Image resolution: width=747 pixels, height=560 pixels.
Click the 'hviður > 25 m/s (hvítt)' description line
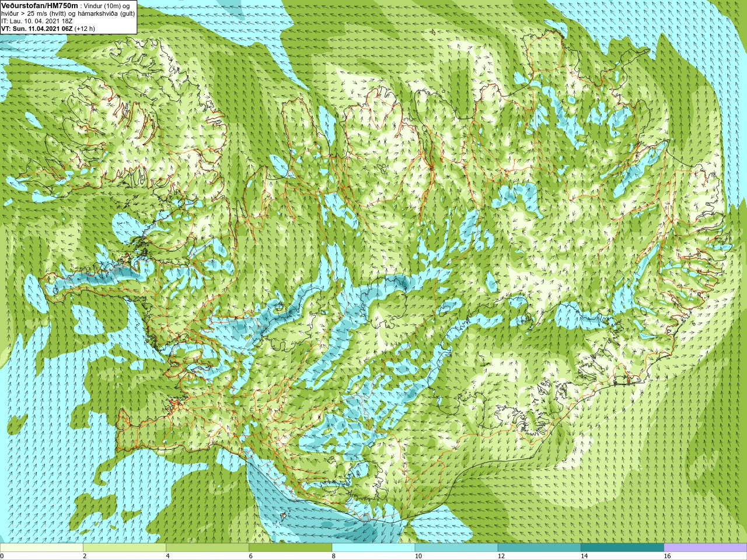click(68, 13)
